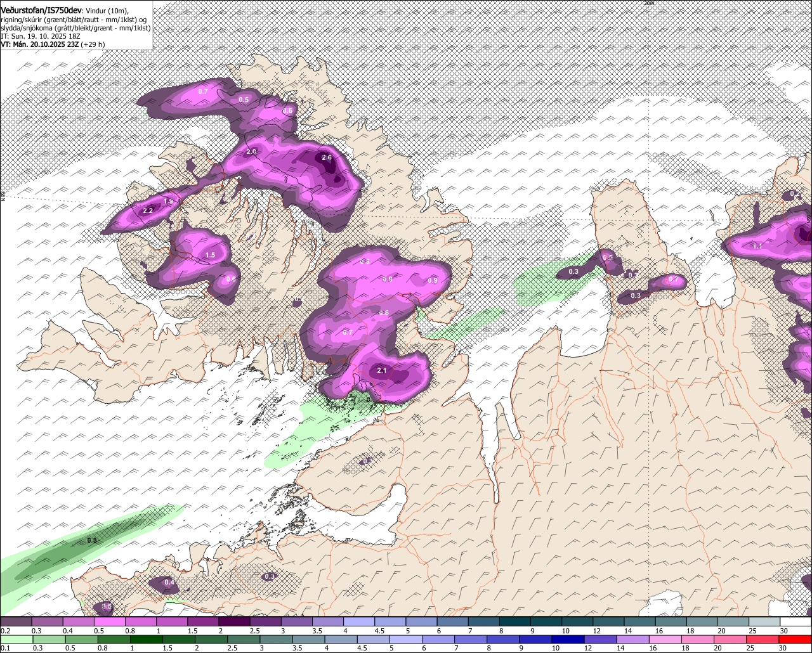Image resolution: width=812 pixels, height=653 pixels.
Task: Pick the darkest green bottom-row swatch starting at 1
Action: tap(147, 639)
